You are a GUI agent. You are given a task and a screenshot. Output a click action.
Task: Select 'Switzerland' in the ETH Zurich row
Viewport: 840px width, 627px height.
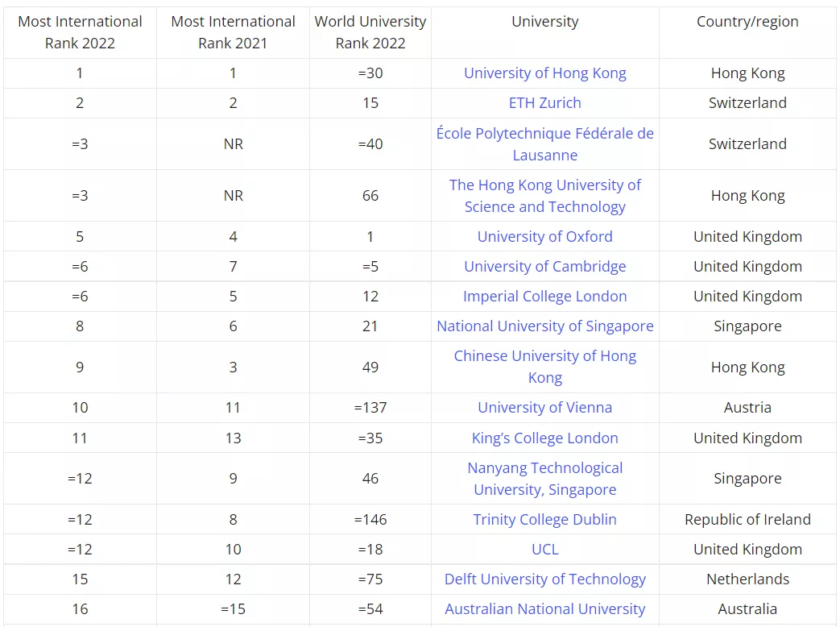point(747,103)
